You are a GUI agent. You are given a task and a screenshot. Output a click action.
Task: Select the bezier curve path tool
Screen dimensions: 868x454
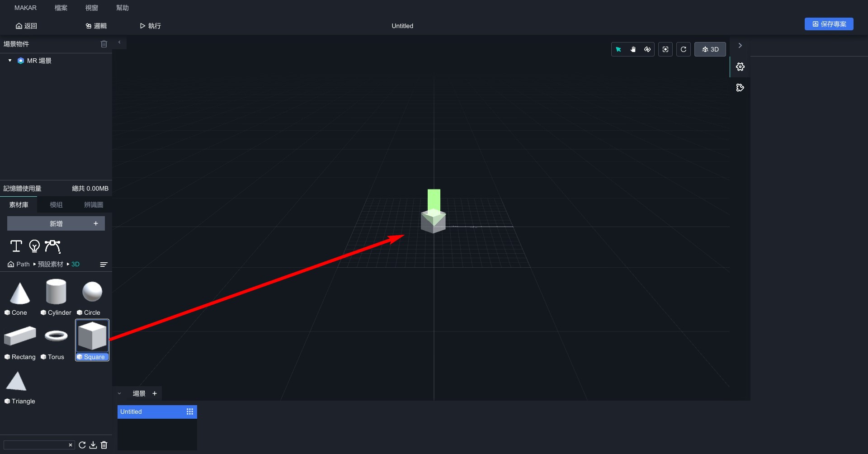pos(52,246)
